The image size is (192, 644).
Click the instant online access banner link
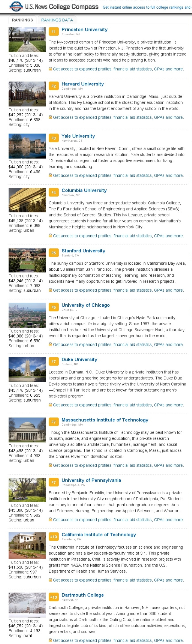click(x=146, y=7)
